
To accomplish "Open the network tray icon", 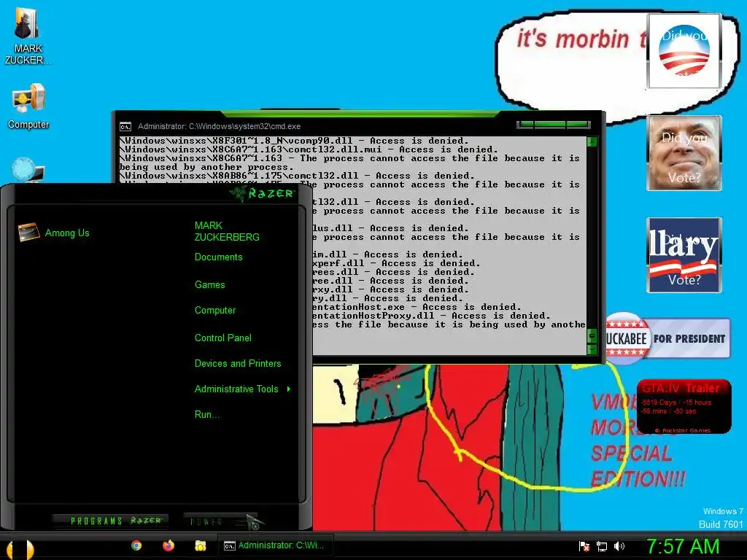I will pos(602,546).
